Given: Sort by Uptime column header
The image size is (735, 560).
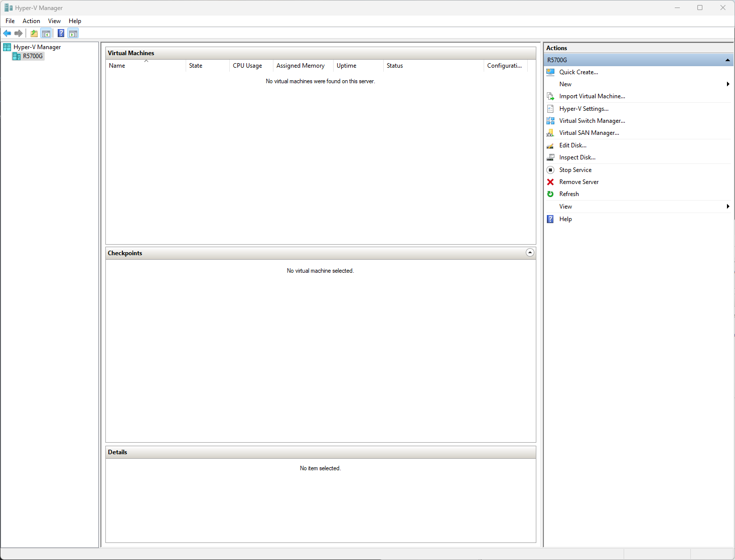Looking at the screenshot, I should [x=358, y=66].
